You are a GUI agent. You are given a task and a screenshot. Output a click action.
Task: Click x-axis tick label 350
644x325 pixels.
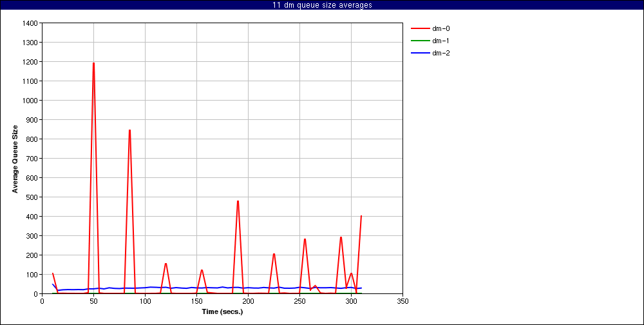(403, 302)
